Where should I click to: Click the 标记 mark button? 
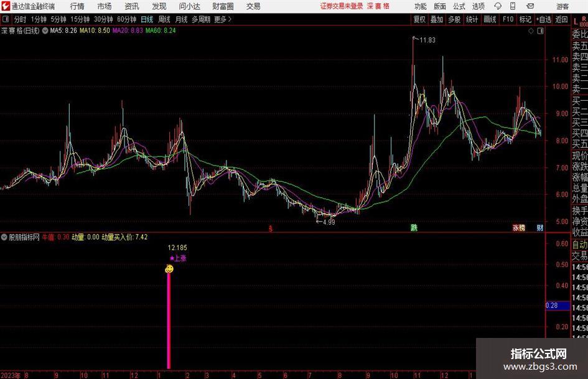[525, 19]
